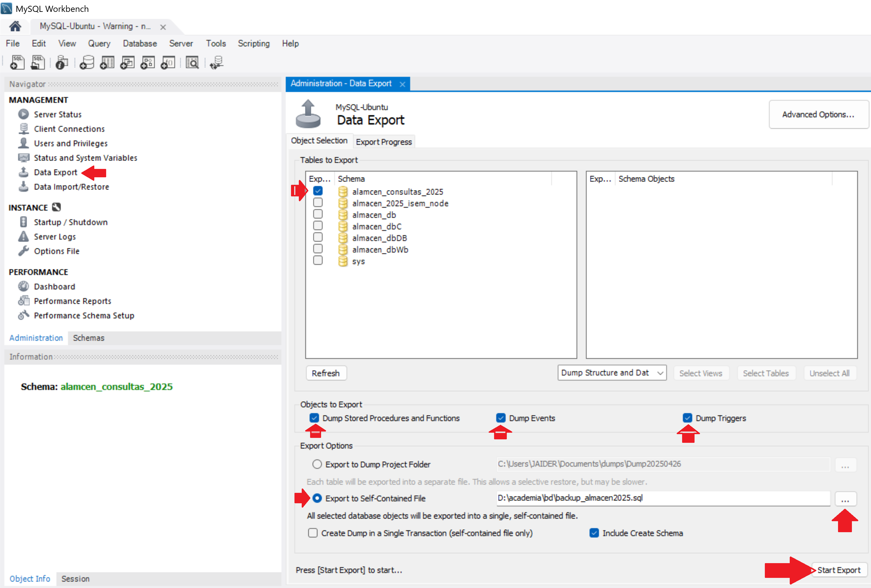
Task: Open Server Status in Navigator
Action: 58,114
